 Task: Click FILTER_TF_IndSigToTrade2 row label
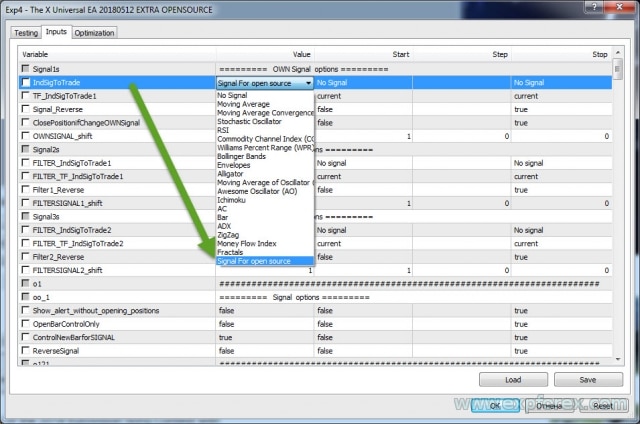pos(78,244)
